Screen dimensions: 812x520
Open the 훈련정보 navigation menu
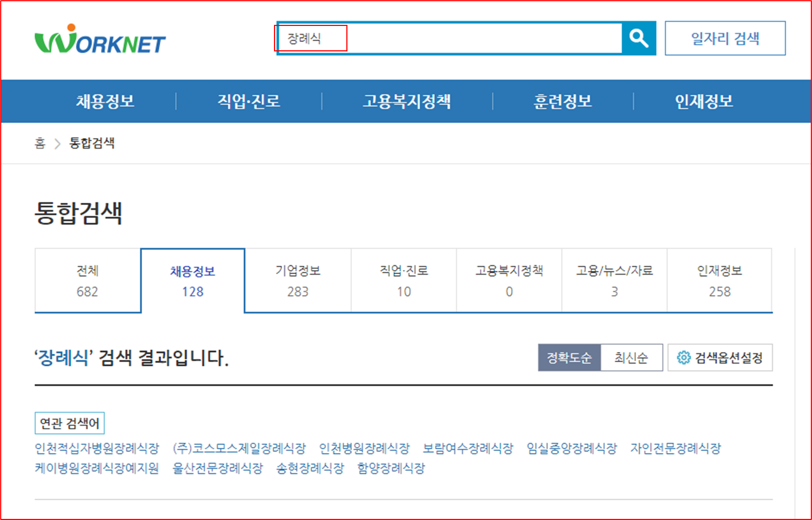pyautogui.click(x=562, y=101)
